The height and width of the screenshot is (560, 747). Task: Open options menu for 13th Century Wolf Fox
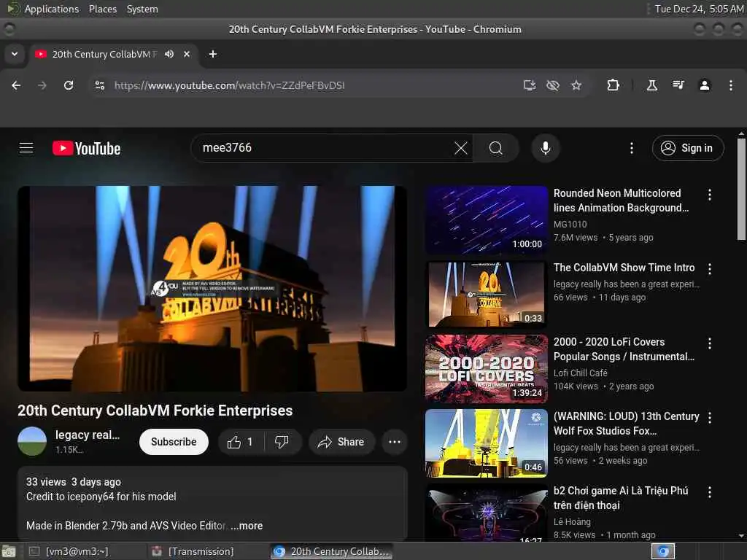[x=710, y=418]
